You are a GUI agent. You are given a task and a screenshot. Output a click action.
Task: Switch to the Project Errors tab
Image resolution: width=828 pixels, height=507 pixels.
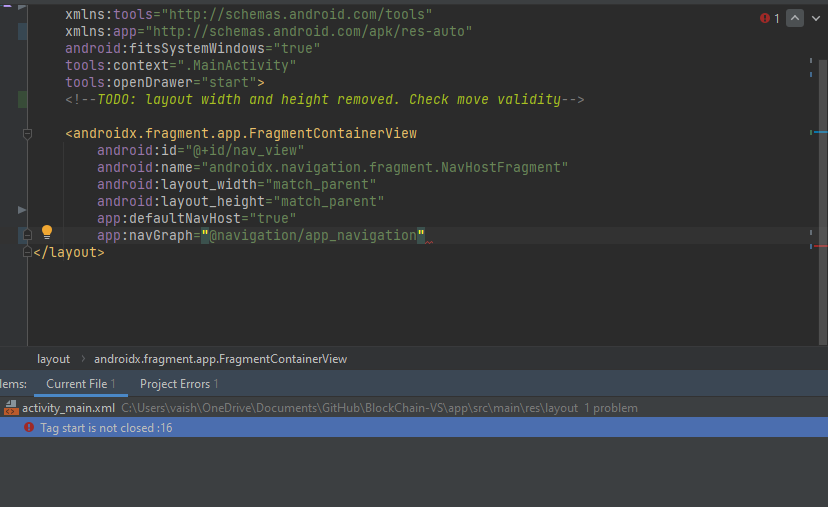point(179,384)
